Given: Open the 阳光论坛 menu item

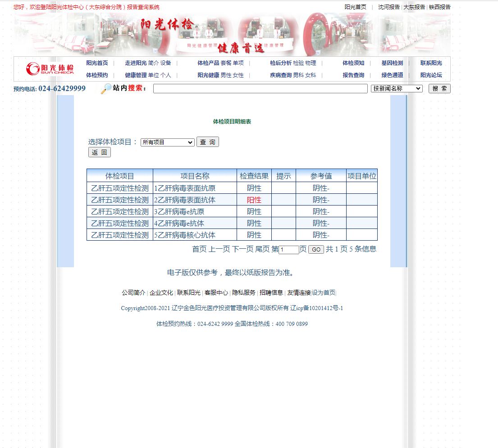Looking at the screenshot, I should point(431,75).
